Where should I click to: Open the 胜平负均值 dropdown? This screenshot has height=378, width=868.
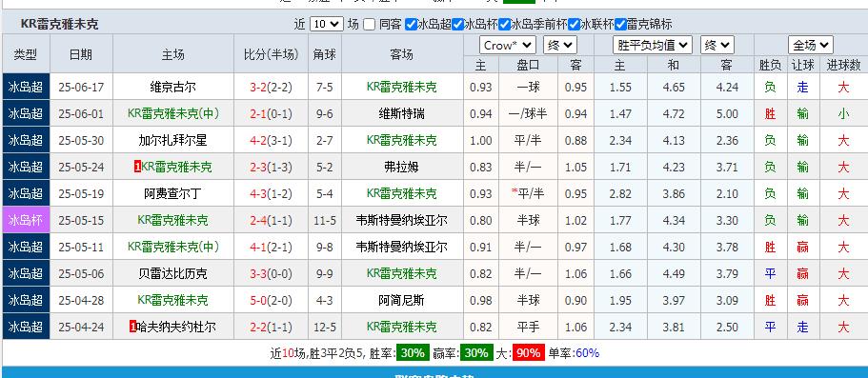click(652, 45)
